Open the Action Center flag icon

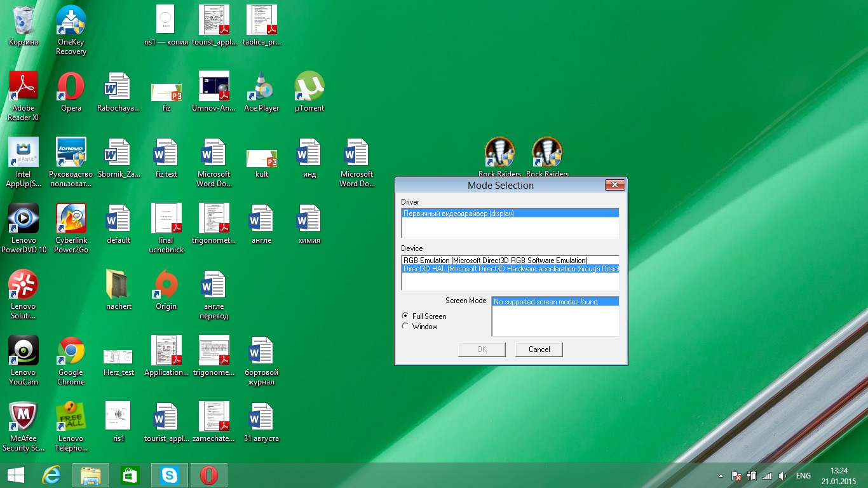[x=737, y=476]
